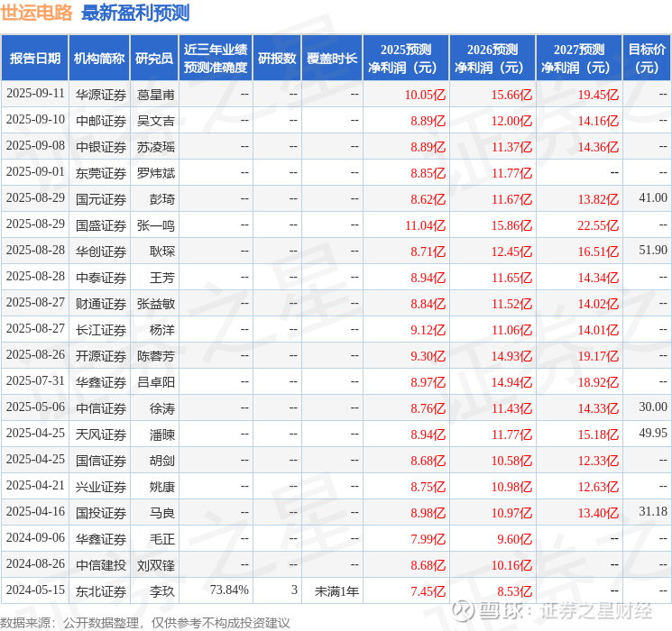Click the 12.33亿 forecast value
Screen dimensions: 672x631
(x=598, y=461)
